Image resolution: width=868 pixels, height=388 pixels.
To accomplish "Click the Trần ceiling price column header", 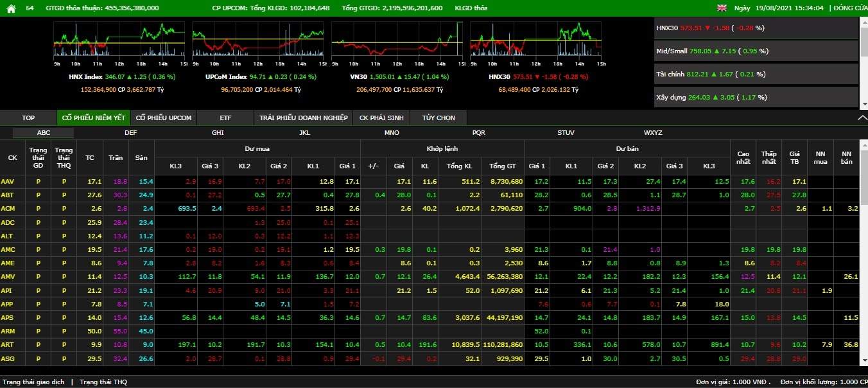I will point(116,157).
